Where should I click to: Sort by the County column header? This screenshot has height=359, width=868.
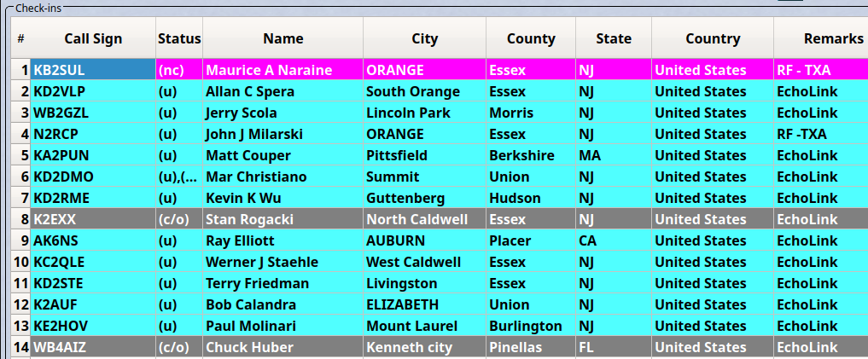[530, 38]
